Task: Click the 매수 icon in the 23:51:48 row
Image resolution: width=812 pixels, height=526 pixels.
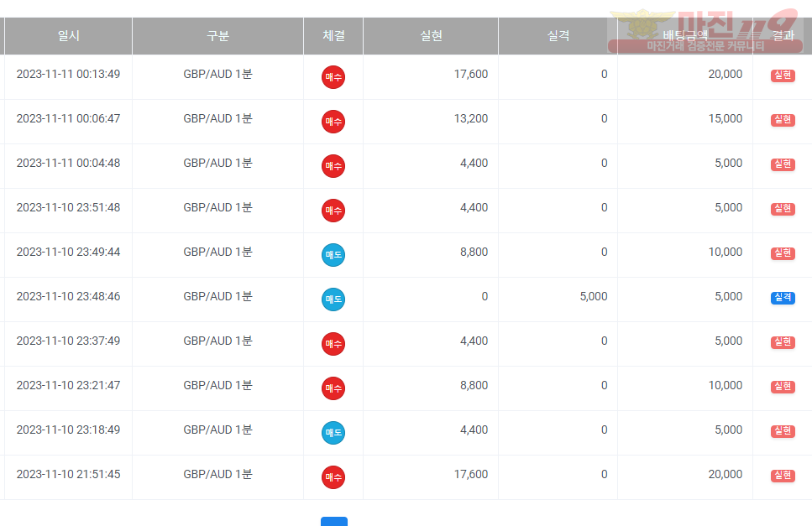Action: (333, 211)
